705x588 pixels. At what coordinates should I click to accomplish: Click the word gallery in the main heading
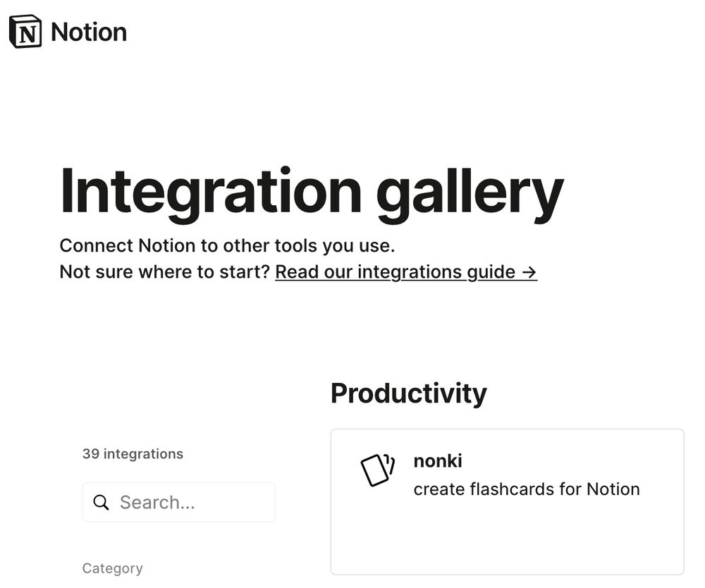470,193
